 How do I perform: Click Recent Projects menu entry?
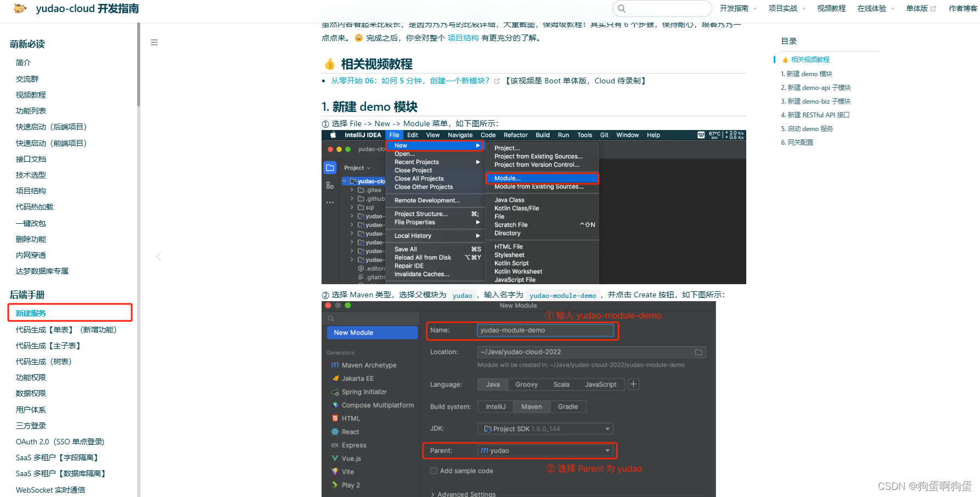(x=436, y=162)
